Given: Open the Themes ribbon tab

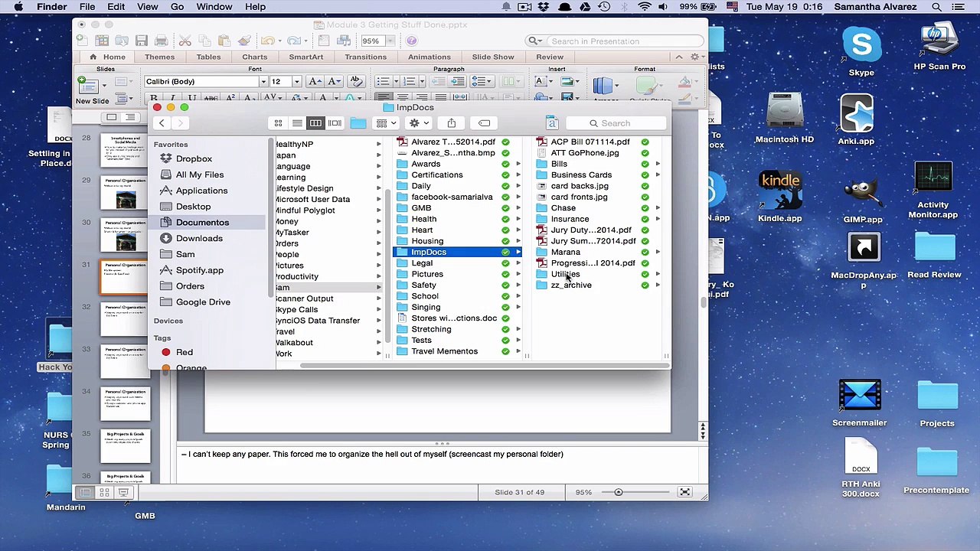Looking at the screenshot, I should 159,57.
